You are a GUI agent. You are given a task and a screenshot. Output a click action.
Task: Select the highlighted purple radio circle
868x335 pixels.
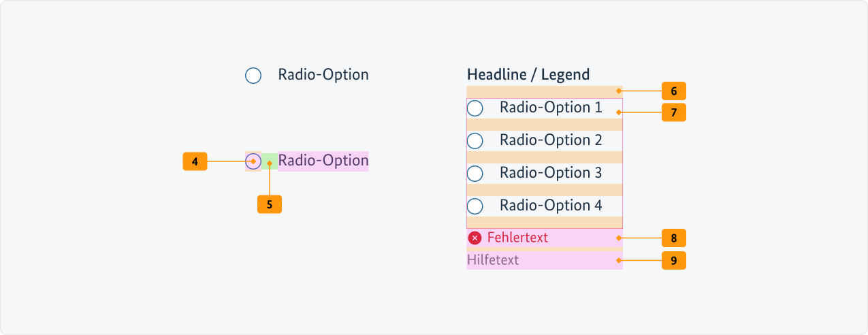point(253,161)
